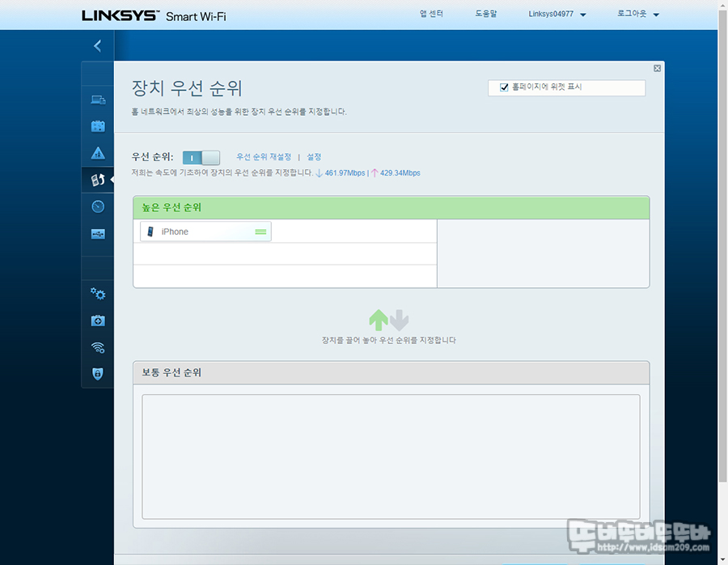Viewport: 728px width, 565px height.
Task: Uncheck the show widget on homepage checkbox
Action: (504, 87)
